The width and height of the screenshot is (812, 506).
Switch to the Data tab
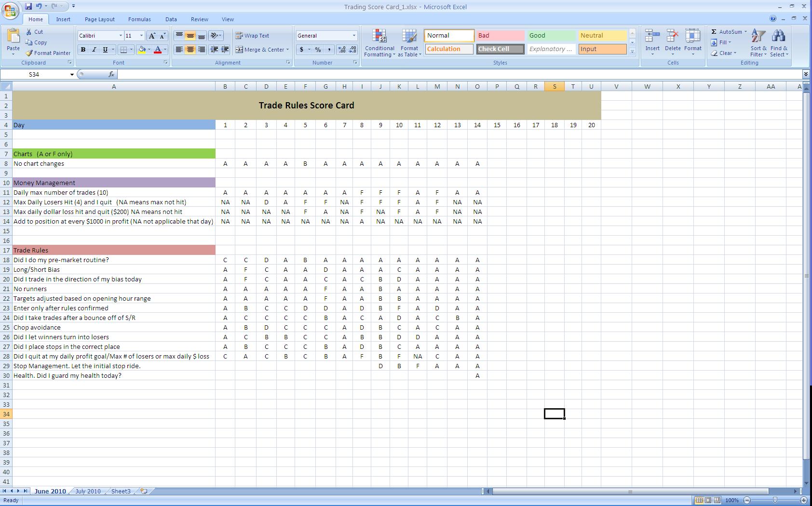pyautogui.click(x=171, y=19)
